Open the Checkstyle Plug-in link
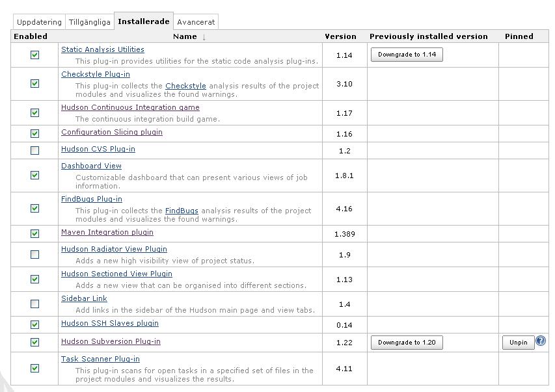Viewport: 555px width, 392px height. (95, 74)
